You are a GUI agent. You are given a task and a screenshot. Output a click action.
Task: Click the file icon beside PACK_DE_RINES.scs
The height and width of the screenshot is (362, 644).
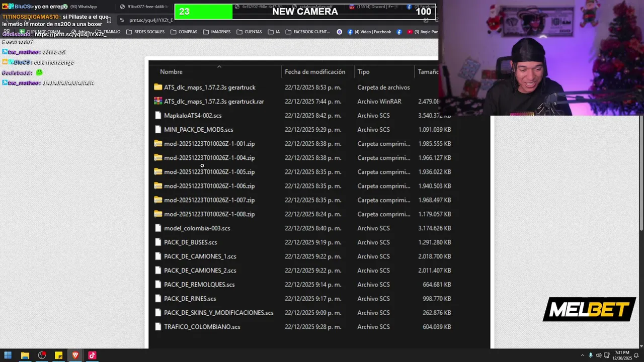[158, 298]
